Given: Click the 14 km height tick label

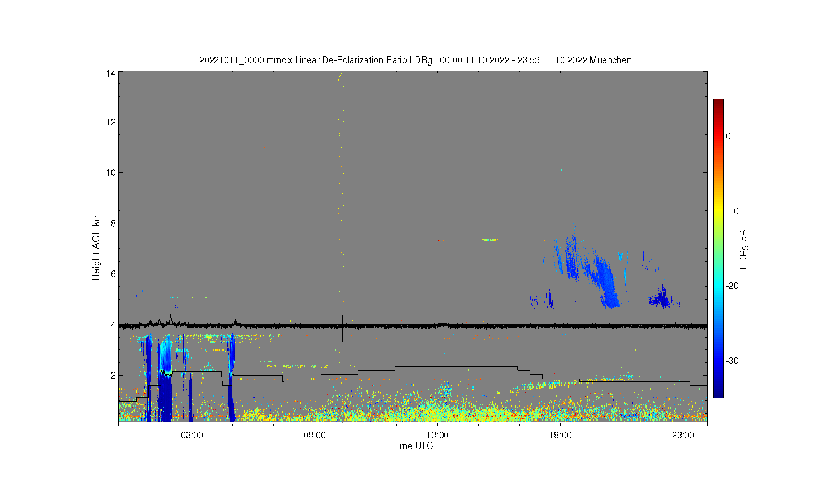Looking at the screenshot, I should pyautogui.click(x=111, y=73).
